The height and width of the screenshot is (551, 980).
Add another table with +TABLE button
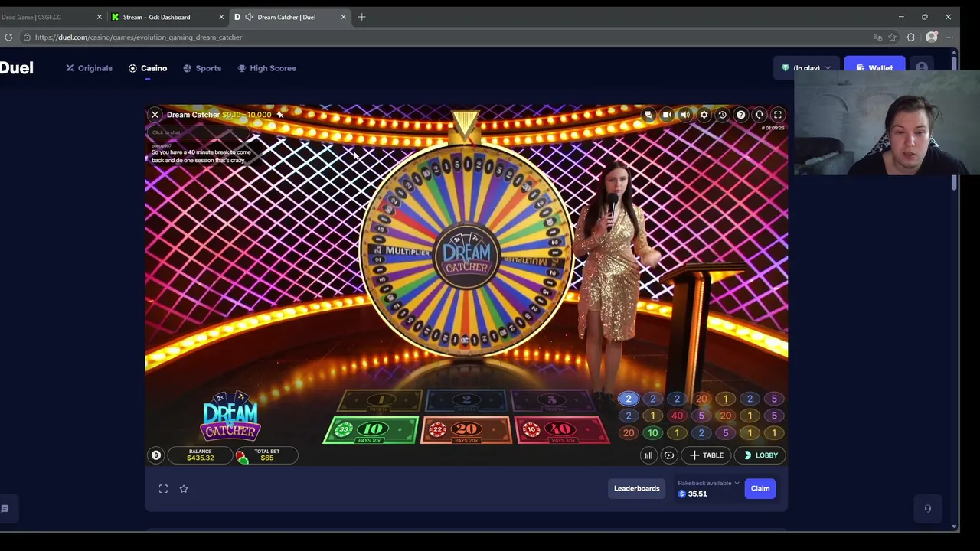coord(706,455)
